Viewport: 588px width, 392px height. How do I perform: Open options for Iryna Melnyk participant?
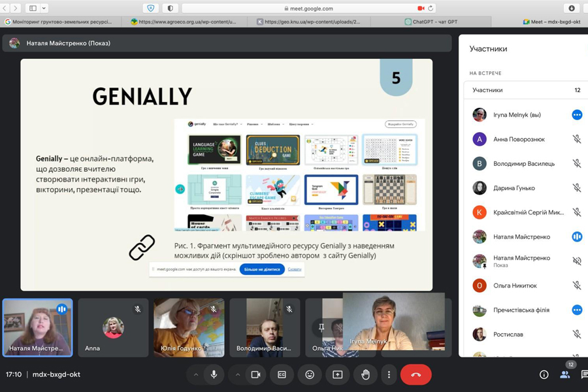577,115
